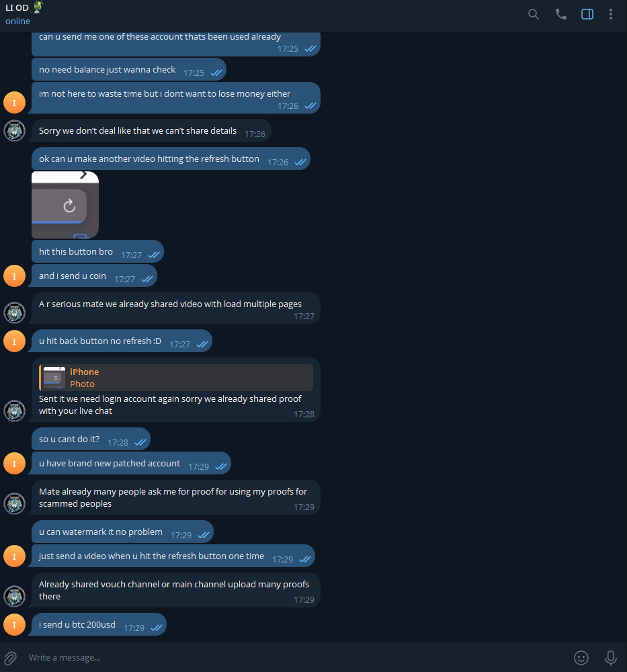The image size is (627, 672).
Task: Start a voice call with LI OD
Action: 560,15
